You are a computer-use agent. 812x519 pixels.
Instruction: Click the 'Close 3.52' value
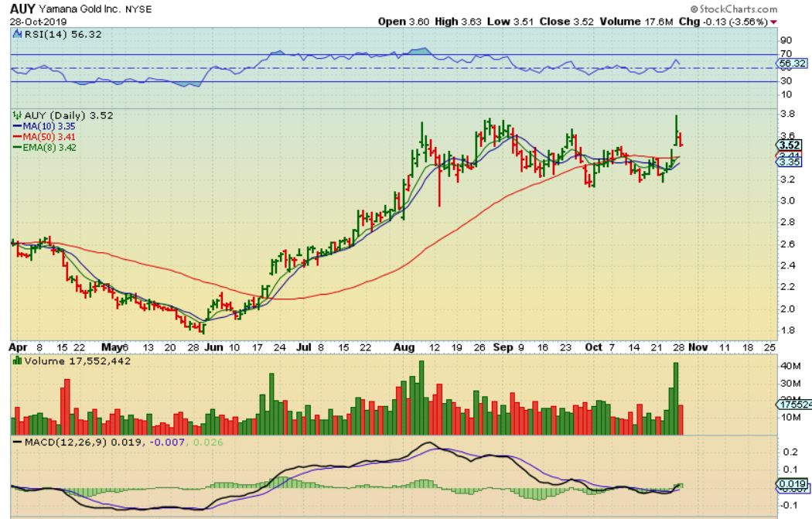[567, 22]
